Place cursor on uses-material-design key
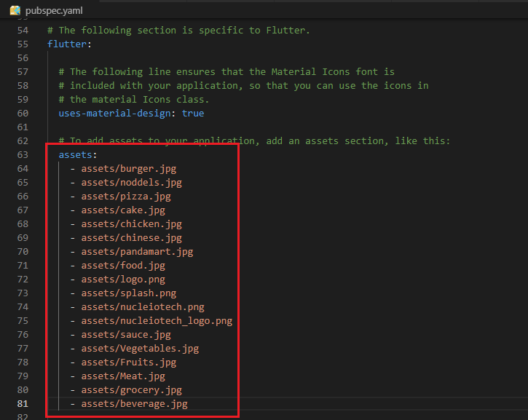This screenshot has width=528, height=420. click(114, 113)
